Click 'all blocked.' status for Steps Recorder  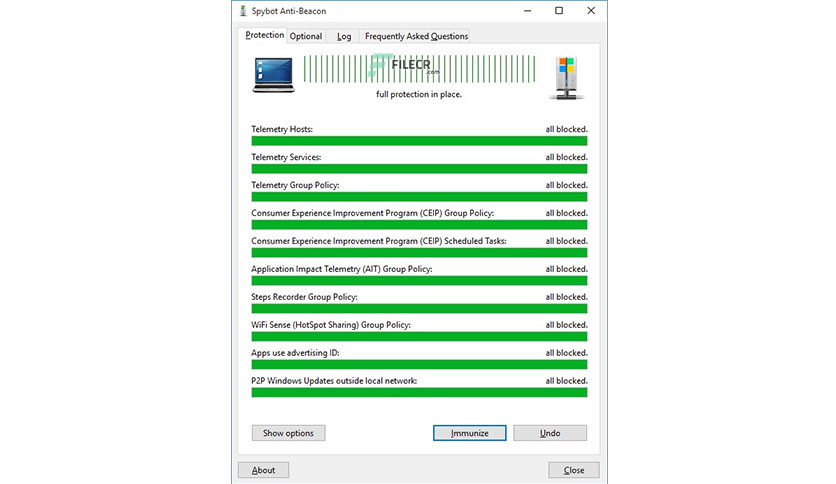[566, 297]
